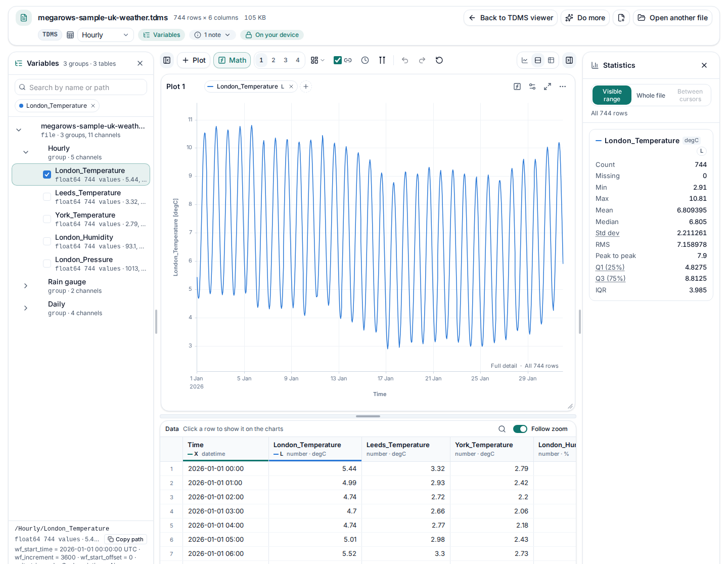Select the Between cursors statistics tab
The height and width of the screenshot is (564, 728).
(690, 95)
